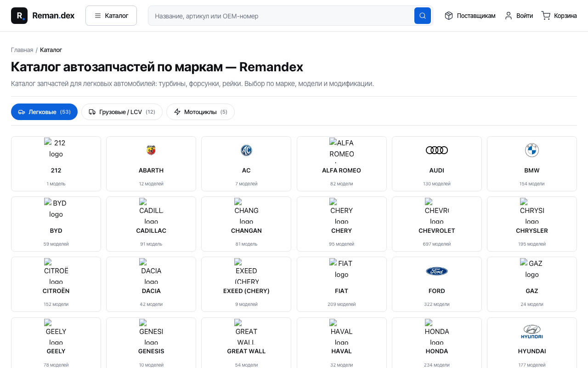Open the BYD brand card

tap(56, 224)
